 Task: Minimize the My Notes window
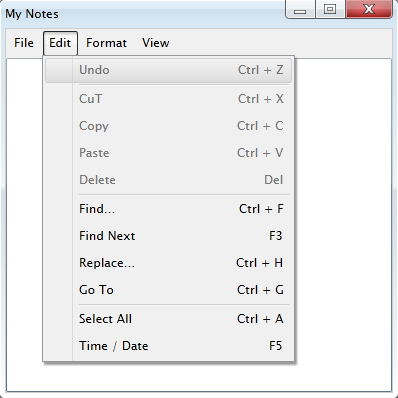click(x=300, y=9)
